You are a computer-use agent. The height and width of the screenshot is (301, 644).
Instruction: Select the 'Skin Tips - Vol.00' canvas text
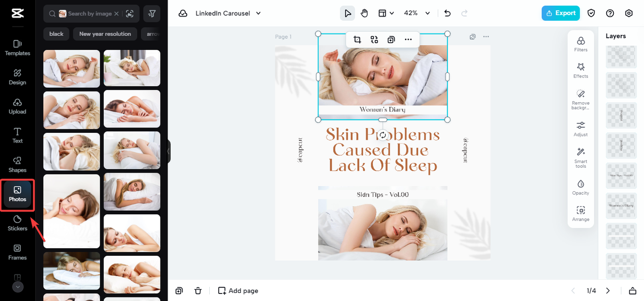tap(382, 194)
